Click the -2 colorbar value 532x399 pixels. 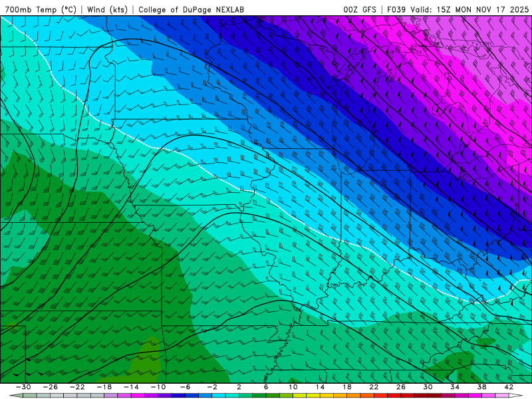[212, 387]
